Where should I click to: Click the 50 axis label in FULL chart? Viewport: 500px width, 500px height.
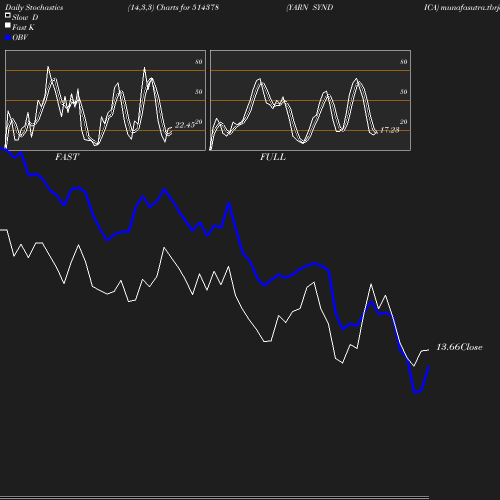[404, 92]
